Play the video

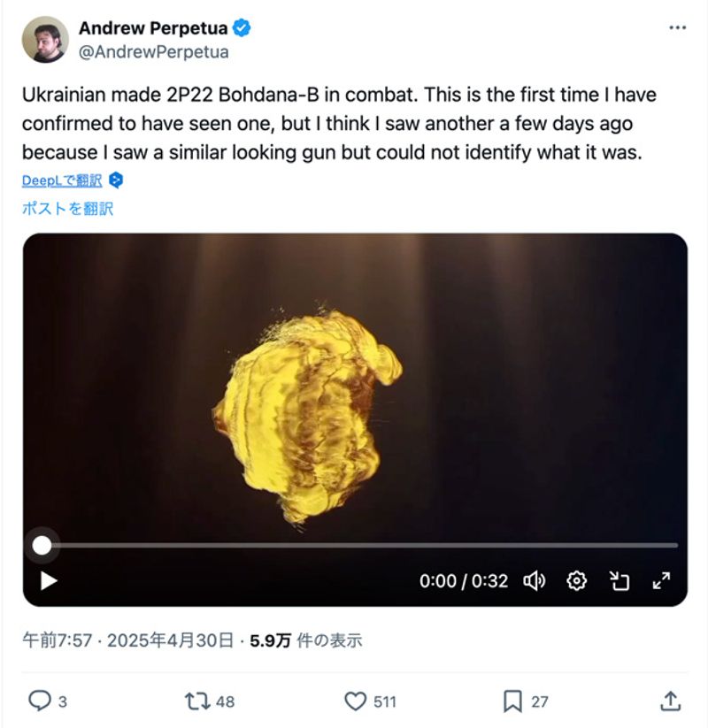pyautogui.click(x=49, y=581)
